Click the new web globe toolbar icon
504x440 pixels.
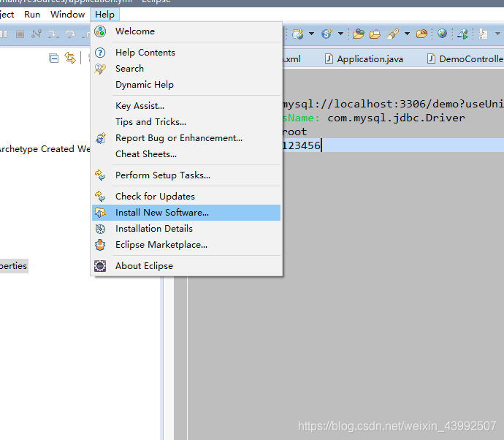[297, 34]
